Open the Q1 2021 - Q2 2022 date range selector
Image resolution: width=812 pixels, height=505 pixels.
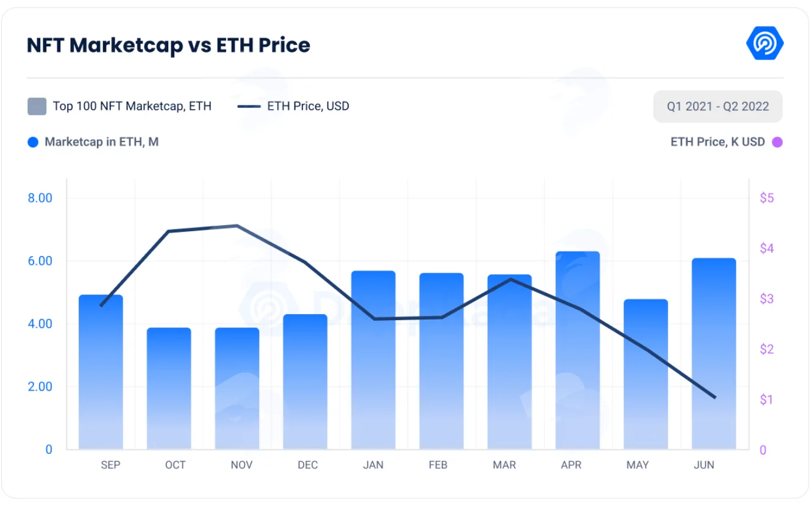point(718,106)
